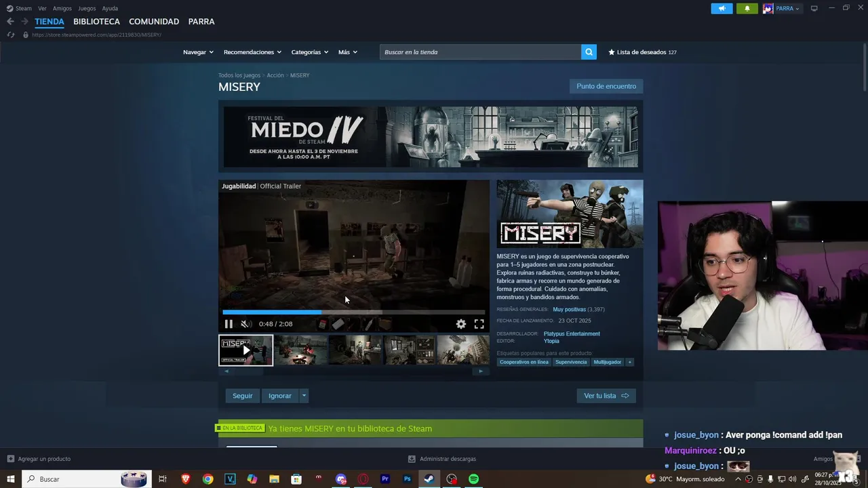Reload the page with the refresh icon
Viewport: 868px width, 488px height.
10,35
